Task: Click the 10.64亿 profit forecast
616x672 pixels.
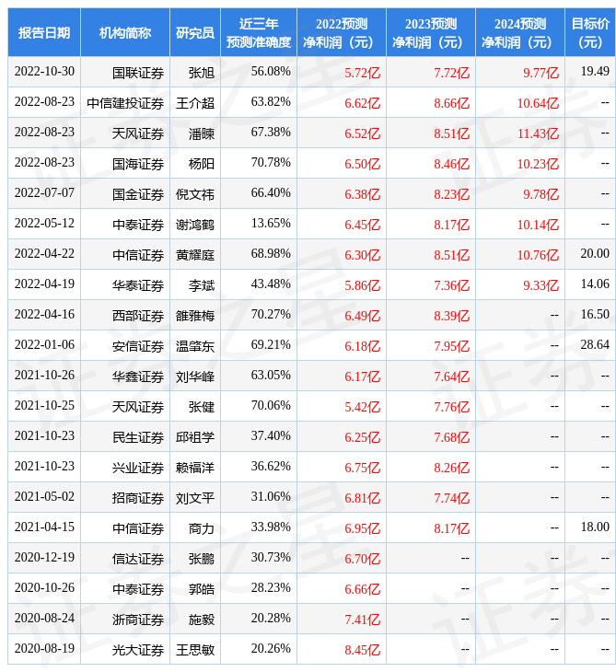Action: [x=538, y=103]
